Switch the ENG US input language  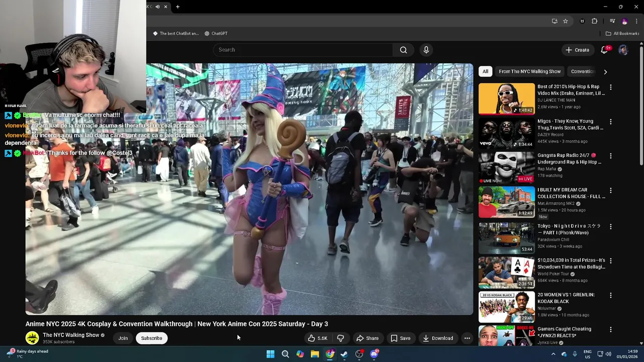pyautogui.click(x=587, y=354)
